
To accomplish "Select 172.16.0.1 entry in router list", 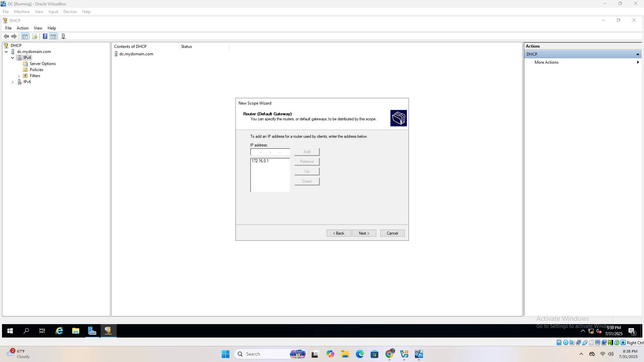I will tap(260, 161).
